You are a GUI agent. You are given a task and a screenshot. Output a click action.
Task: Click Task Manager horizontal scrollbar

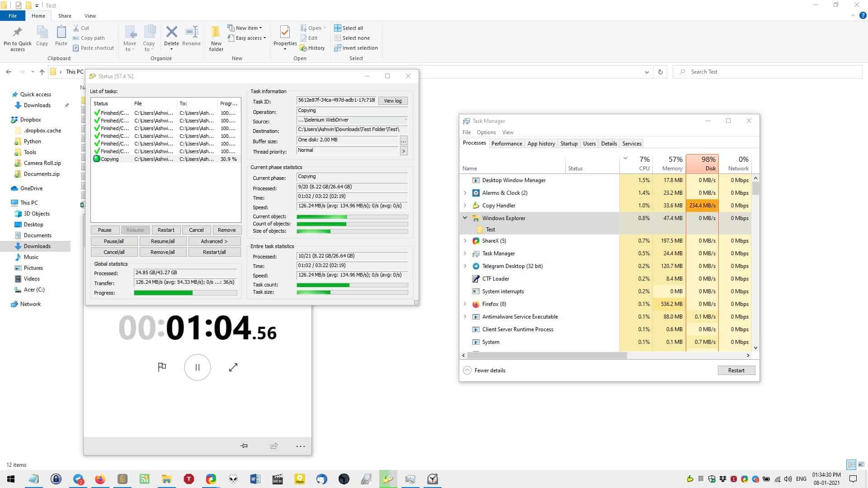[x=547, y=356]
